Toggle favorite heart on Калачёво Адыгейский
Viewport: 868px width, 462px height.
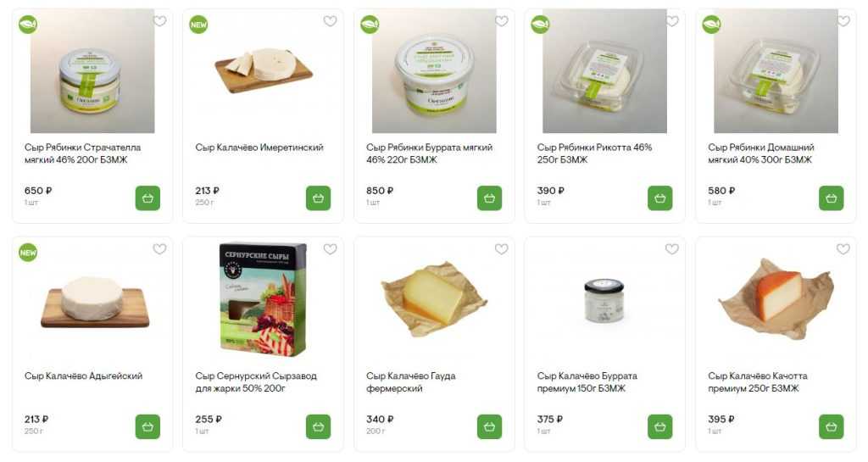point(159,249)
